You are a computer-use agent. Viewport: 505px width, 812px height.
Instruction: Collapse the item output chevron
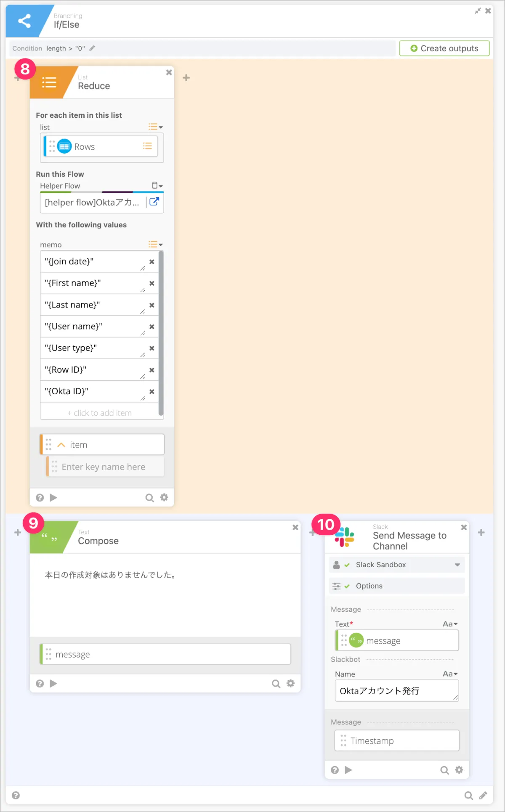(61, 445)
